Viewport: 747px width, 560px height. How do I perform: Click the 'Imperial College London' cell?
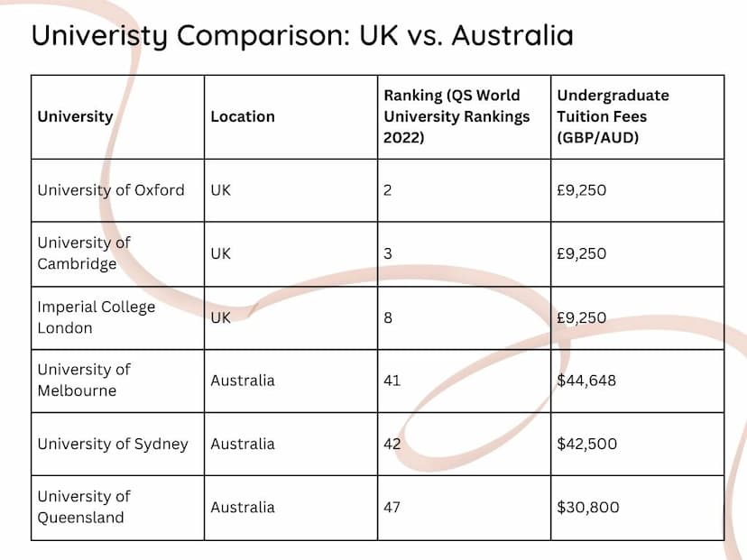click(117, 318)
